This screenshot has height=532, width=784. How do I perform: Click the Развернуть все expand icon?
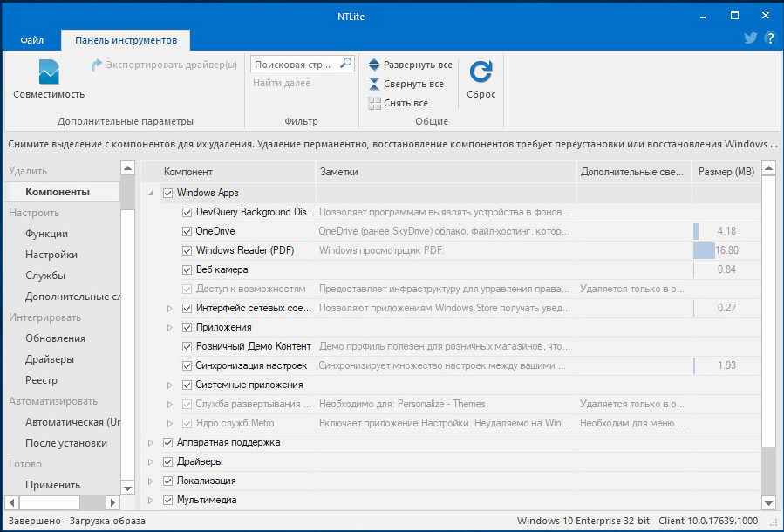(x=374, y=65)
